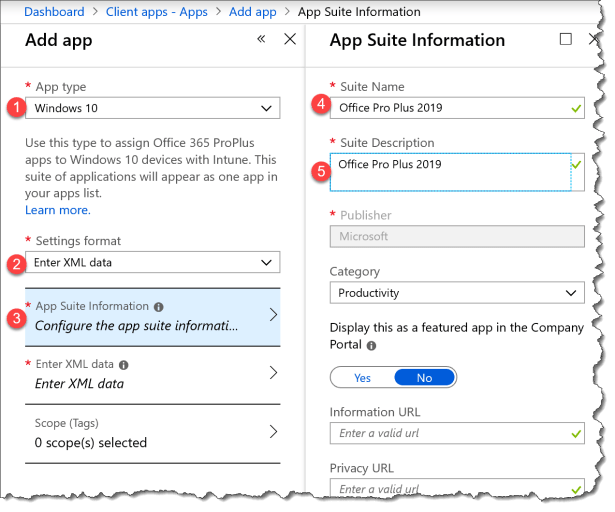Maximize the App Suite Information blade
Image resolution: width=615 pixels, height=512 pixels.
[x=565, y=39]
